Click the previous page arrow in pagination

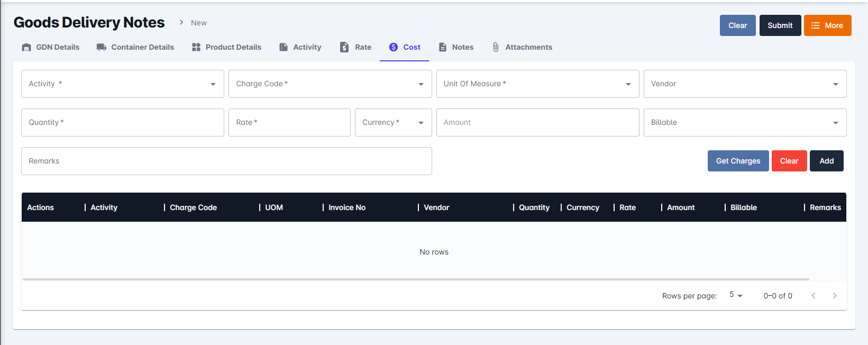coord(814,296)
